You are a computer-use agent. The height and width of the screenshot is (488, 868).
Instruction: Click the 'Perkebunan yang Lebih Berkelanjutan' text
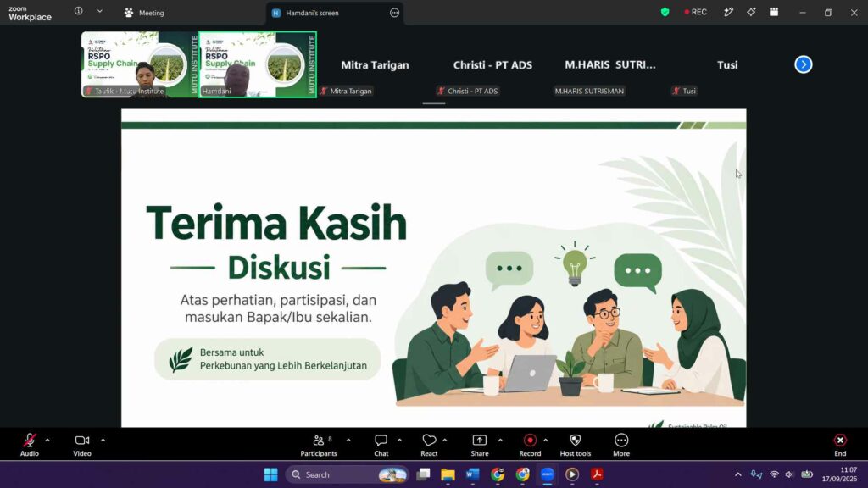pos(283,366)
